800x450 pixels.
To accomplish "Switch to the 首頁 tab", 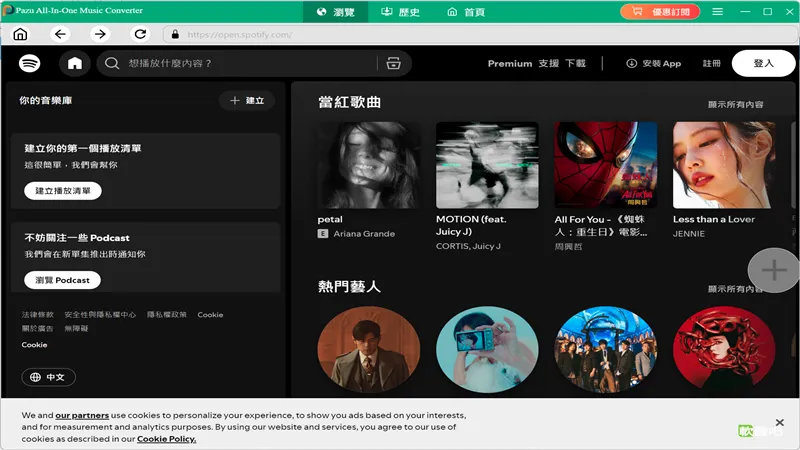I will click(466, 11).
